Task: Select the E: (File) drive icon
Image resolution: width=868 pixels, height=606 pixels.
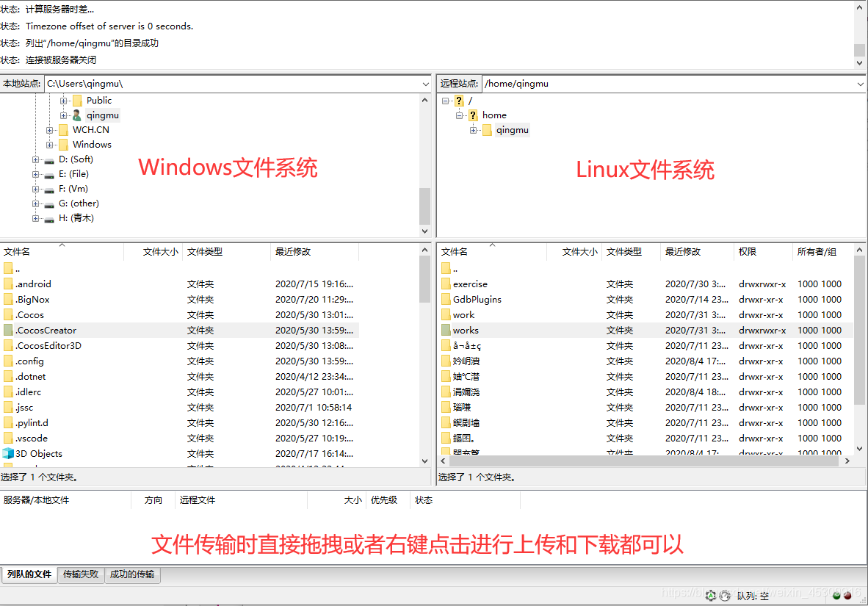Action: click(x=49, y=175)
